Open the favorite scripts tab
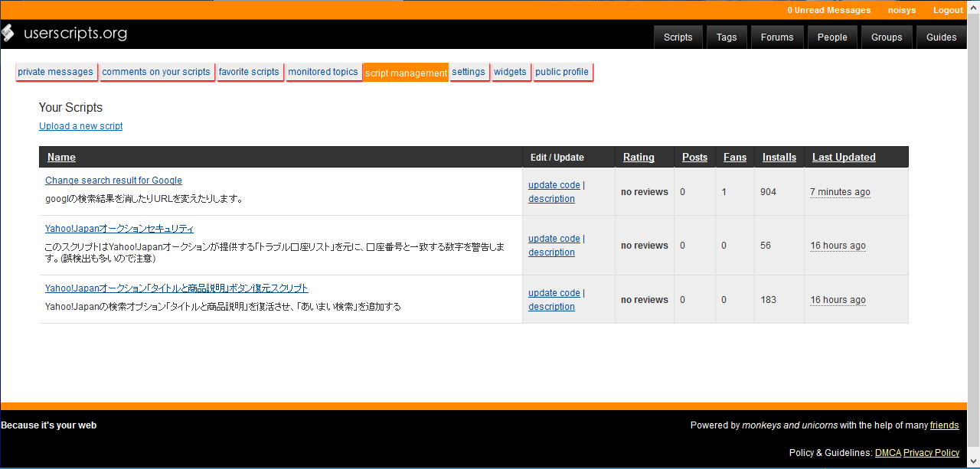 250,71
